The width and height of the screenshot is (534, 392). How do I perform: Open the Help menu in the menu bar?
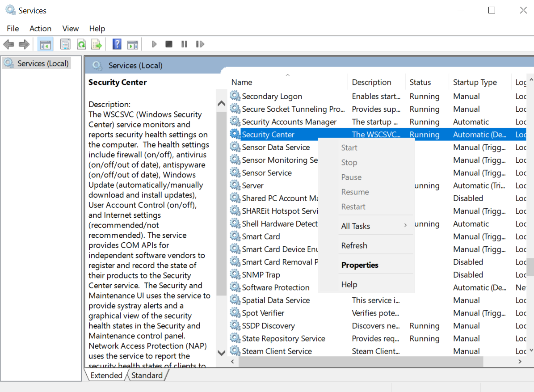[x=97, y=29]
